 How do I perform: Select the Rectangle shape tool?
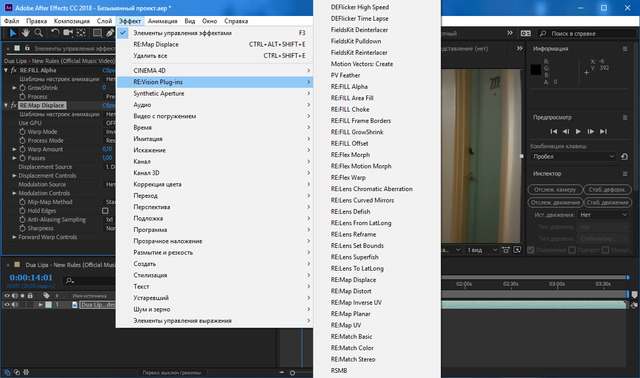point(97,33)
